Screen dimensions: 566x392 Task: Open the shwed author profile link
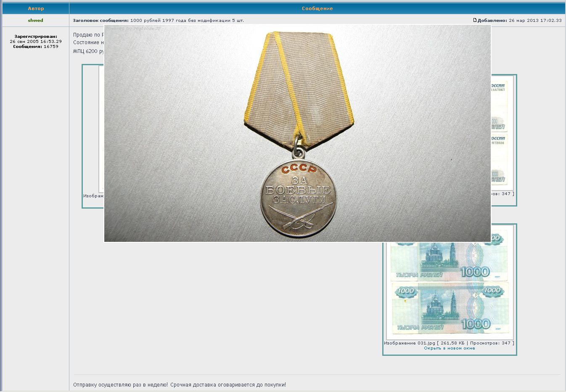click(x=35, y=20)
